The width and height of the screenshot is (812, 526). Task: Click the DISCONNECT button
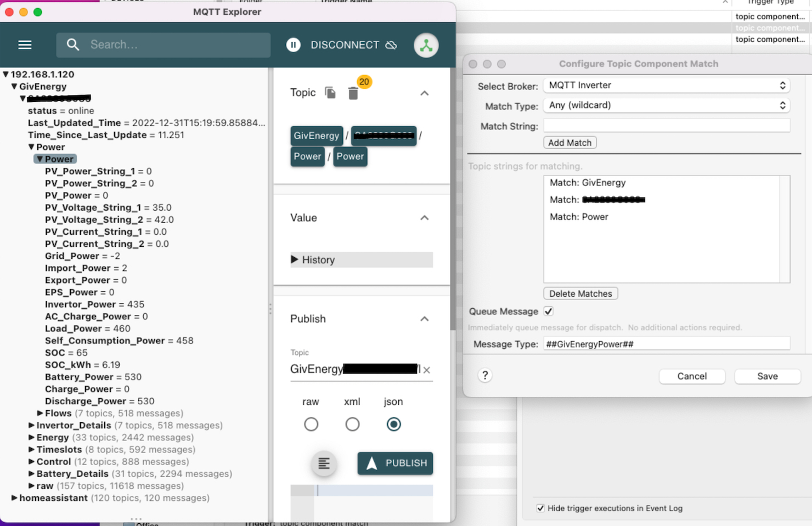click(x=354, y=45)
